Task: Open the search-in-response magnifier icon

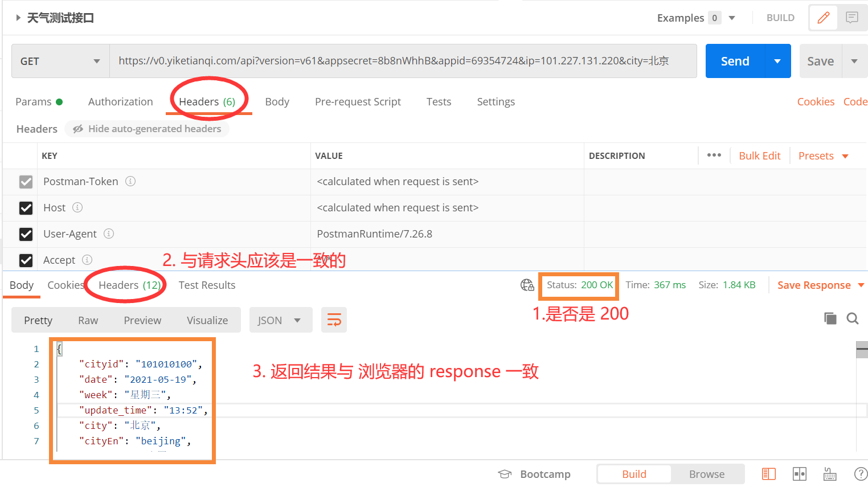Action: point(852,318)
